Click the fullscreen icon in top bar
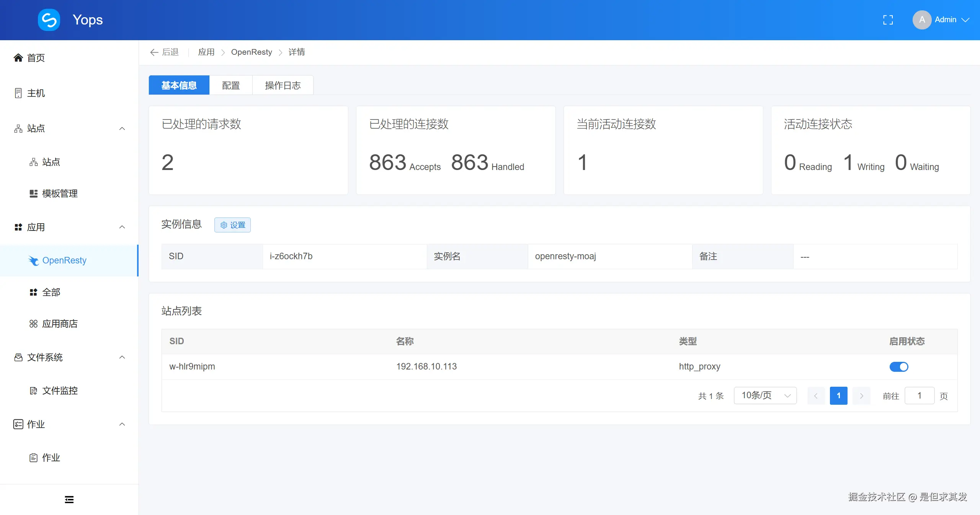Image resolution: width=980 pixels, height=515 pixels. (888, 20)
